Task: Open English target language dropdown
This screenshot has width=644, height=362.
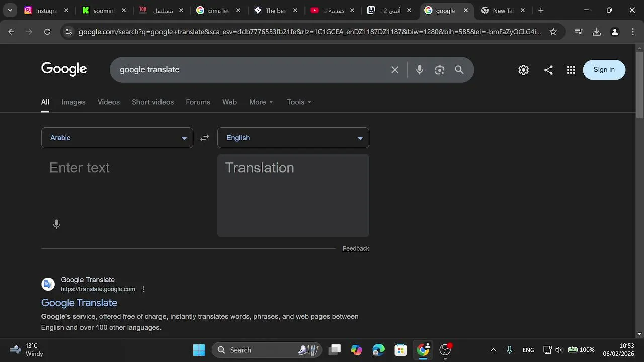Action: click(x=293, y=138)
